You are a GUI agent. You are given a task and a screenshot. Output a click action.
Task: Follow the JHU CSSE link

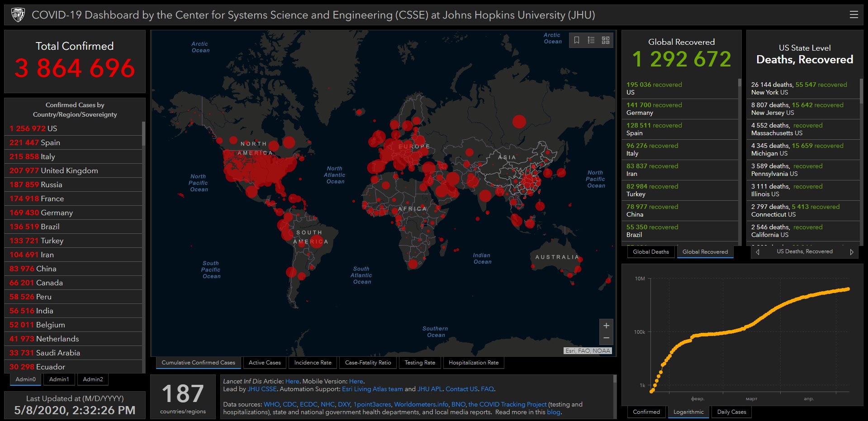pos(262,389)
